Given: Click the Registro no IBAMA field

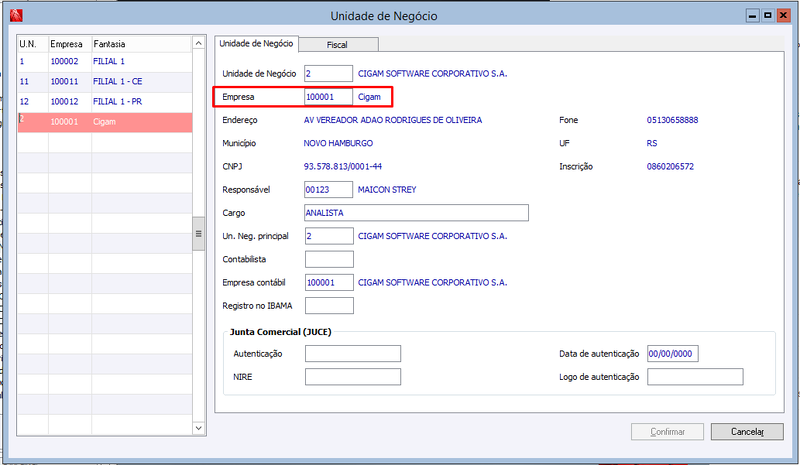Looking at the screenshot, I should [x=329, y=306].
